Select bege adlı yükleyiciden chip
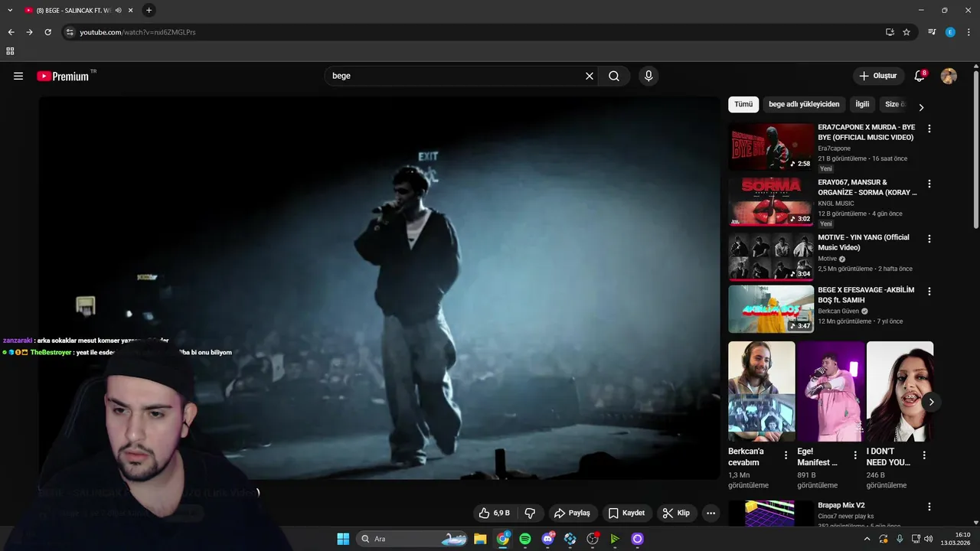This screenshot has height=551, width=980. (x=804, y=104)
